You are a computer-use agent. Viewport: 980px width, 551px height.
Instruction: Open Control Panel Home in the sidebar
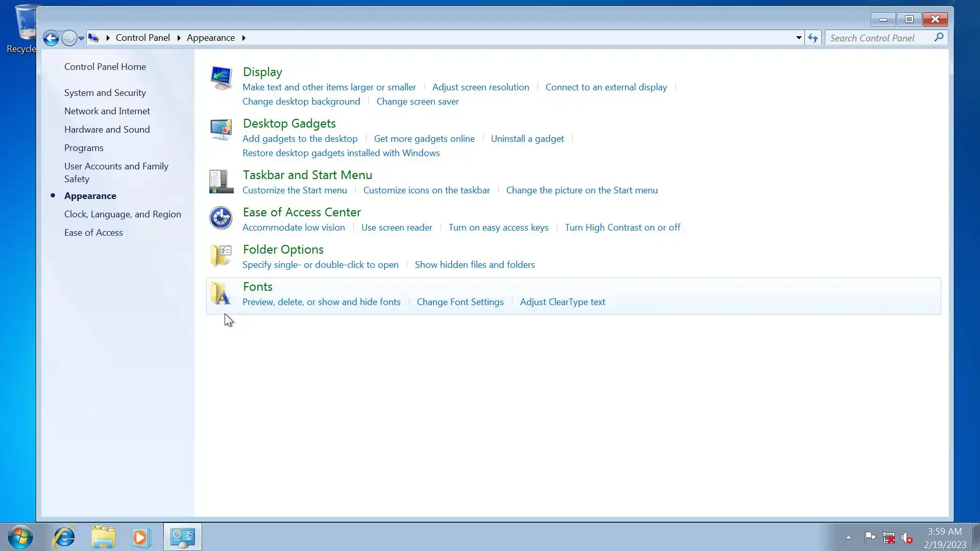click(105, 67)
